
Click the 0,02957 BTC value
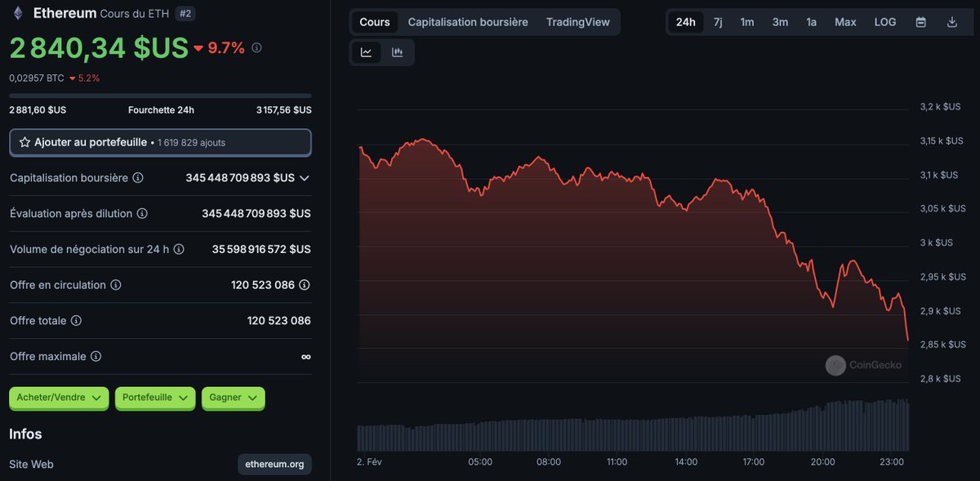36,78
